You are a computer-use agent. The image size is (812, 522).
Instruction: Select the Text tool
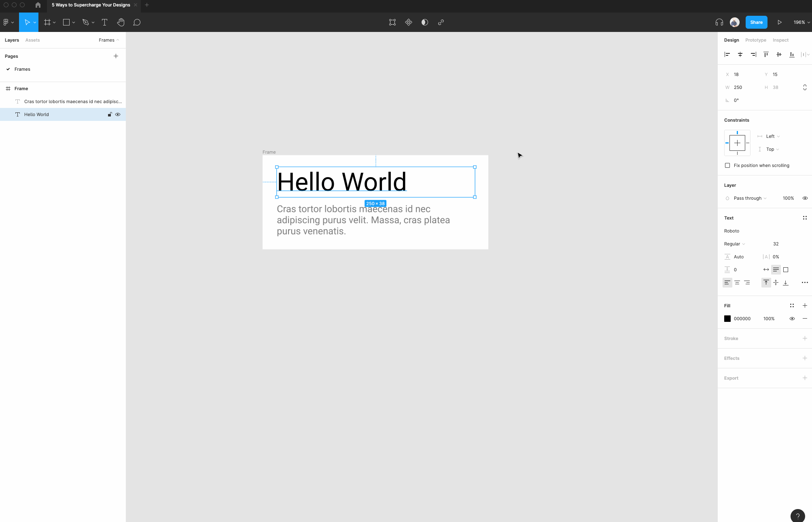tap(104, 22)
